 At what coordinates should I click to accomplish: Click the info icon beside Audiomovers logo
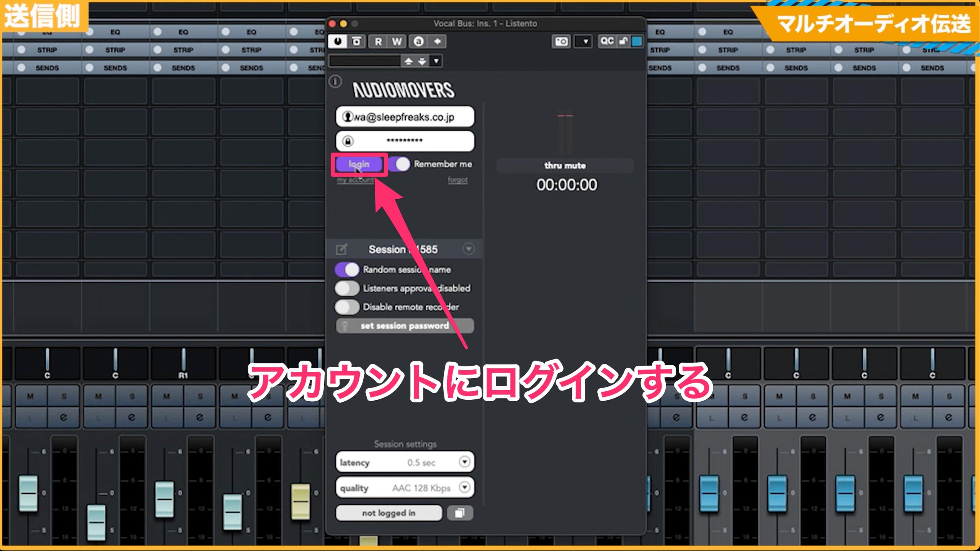point(336,82)
